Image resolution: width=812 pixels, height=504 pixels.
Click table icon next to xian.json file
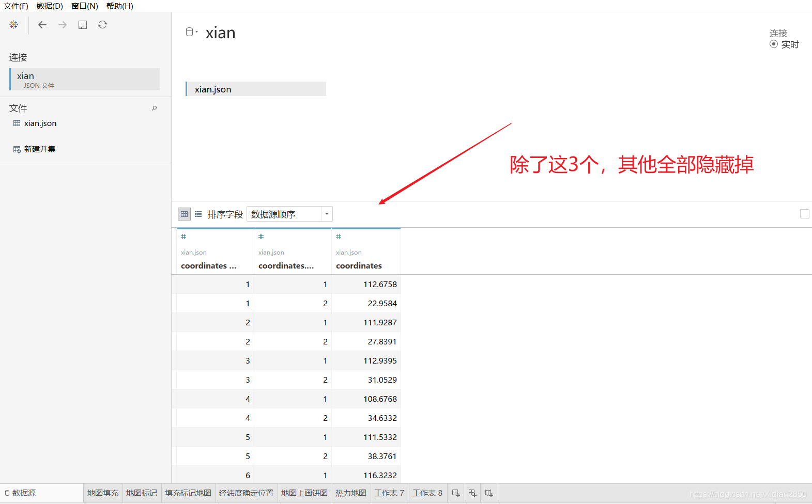click(17, 123)
